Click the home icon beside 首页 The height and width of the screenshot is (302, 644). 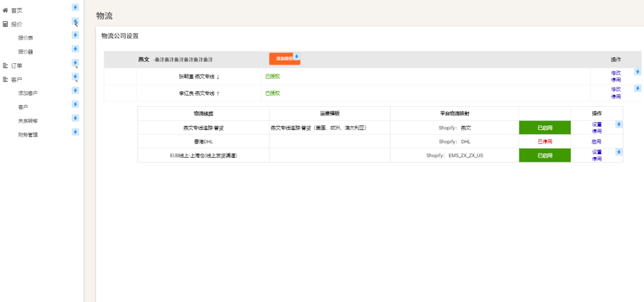[5, 11]
